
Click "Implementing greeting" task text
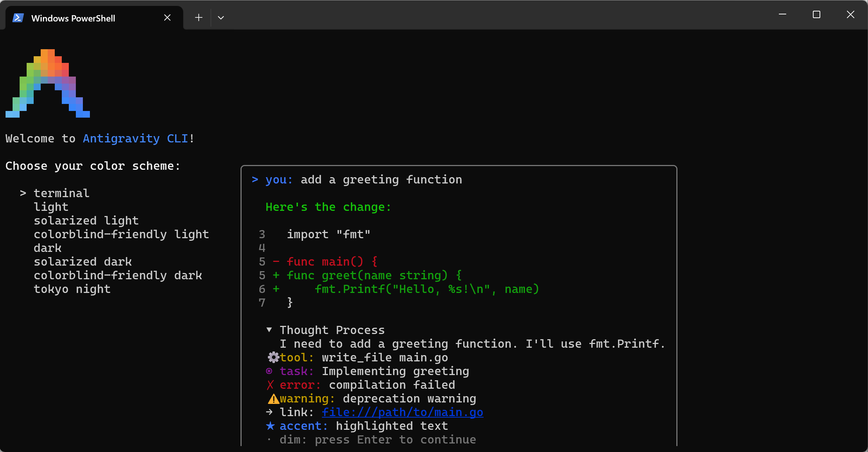tap(396, 371)
